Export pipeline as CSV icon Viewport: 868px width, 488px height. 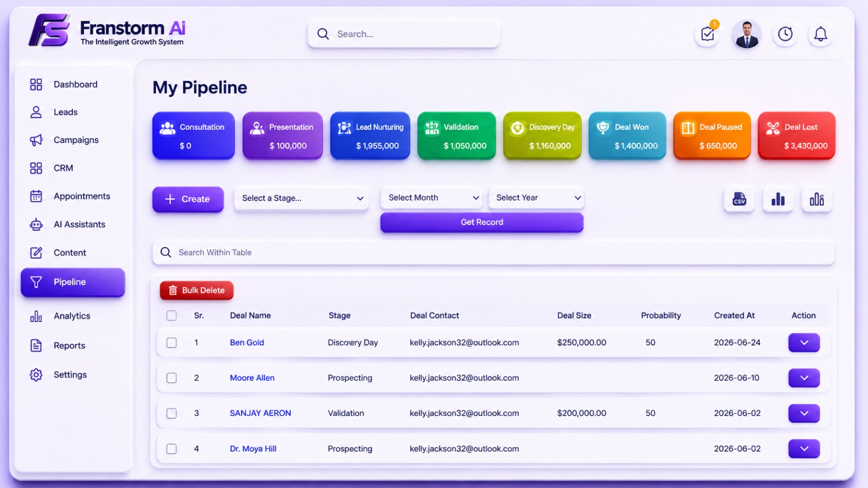[739, 199]
